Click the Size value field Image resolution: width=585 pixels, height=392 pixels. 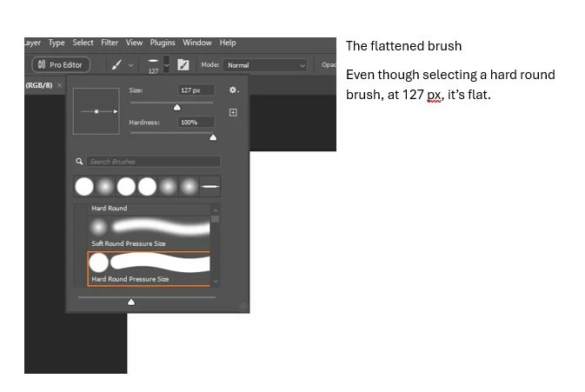(196, 90)
